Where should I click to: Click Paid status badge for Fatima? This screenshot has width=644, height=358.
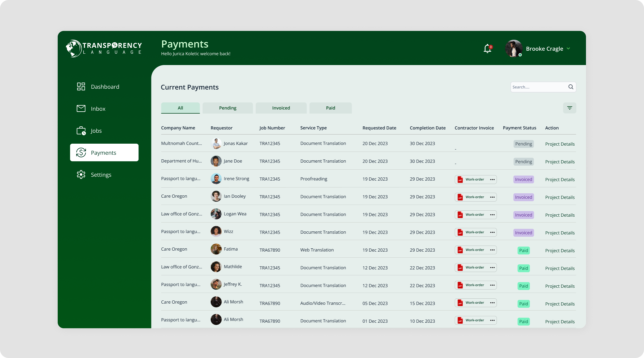tap(524, 251)
